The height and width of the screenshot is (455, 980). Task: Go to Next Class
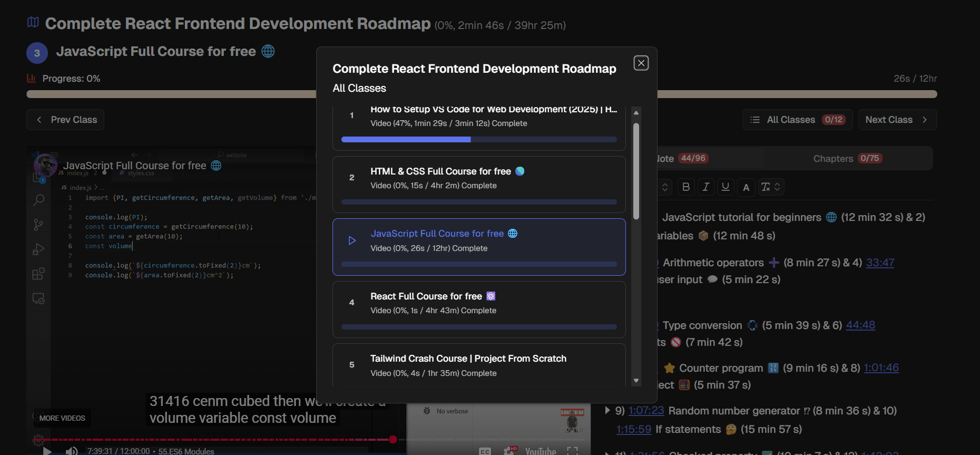pos(897,120)
